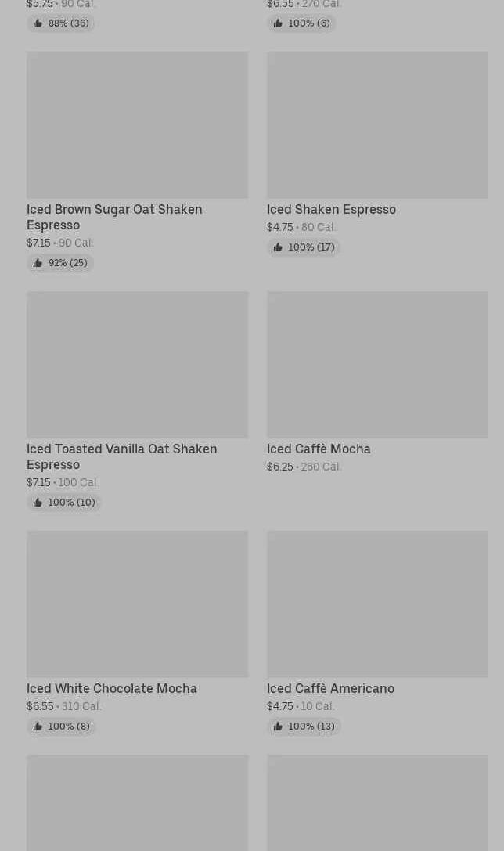Click the thumbs-up icon beside 92% (25)
The width and height of the screenshot is (504, 851).
tap(38, 263)
